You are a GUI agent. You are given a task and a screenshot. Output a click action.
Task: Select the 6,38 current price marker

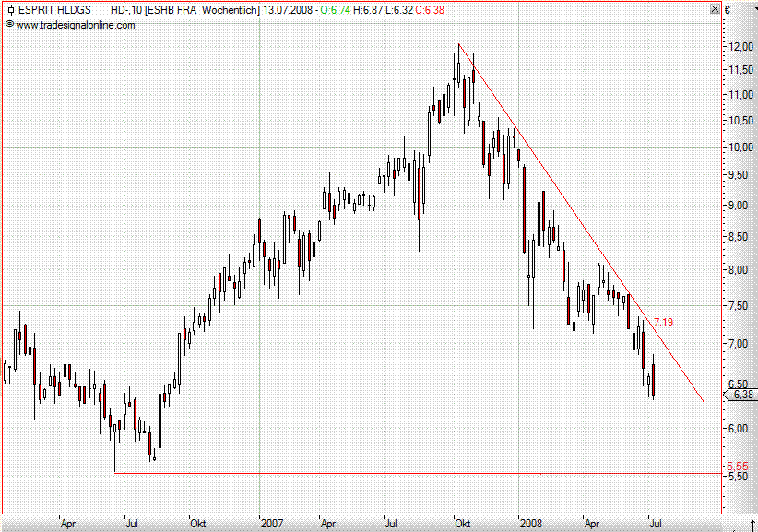point(740,395)
